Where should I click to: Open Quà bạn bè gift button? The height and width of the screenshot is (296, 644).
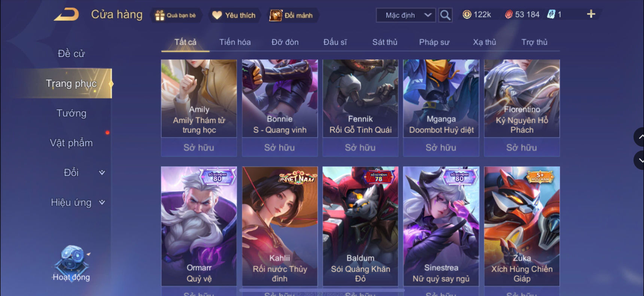(x=176, y=15)
